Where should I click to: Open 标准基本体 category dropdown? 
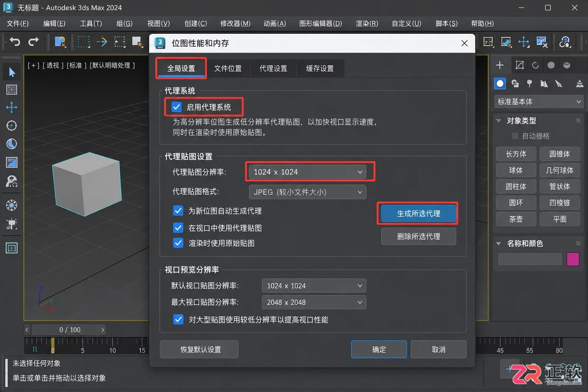pyautogui.click(x=539, y=102)
